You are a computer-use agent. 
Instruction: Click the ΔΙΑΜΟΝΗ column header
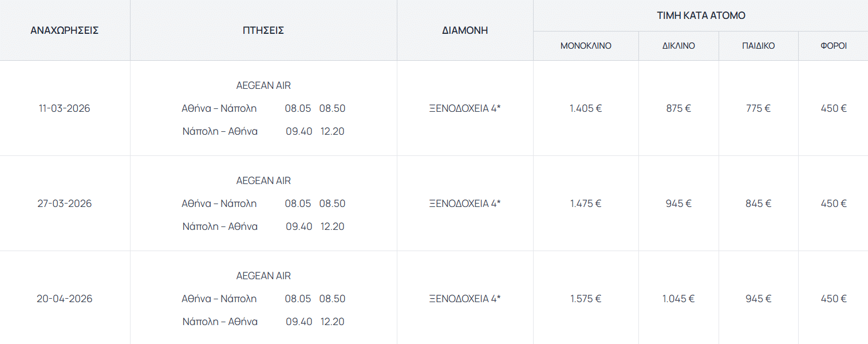[x=465, y=30]
